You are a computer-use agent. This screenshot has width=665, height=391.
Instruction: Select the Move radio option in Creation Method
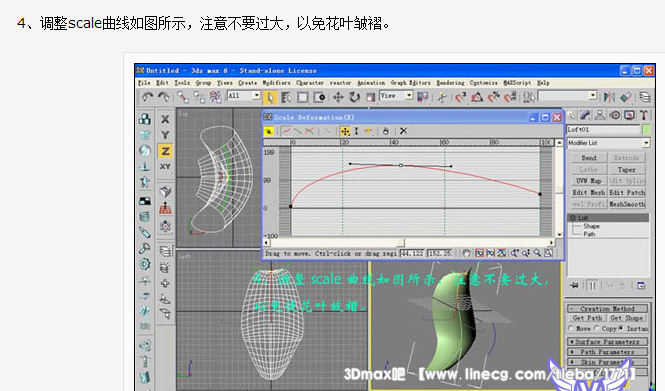coord(570,328)
